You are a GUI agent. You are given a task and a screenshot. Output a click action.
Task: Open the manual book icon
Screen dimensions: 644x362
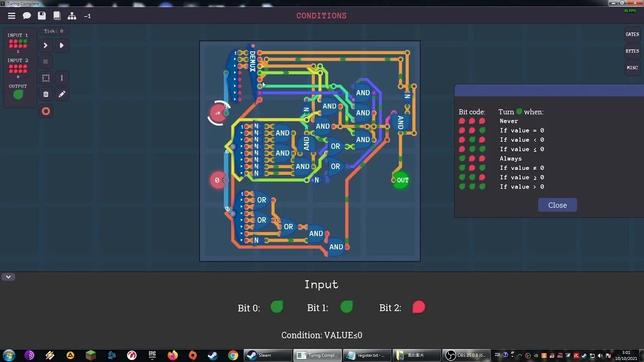click(57, 16)
